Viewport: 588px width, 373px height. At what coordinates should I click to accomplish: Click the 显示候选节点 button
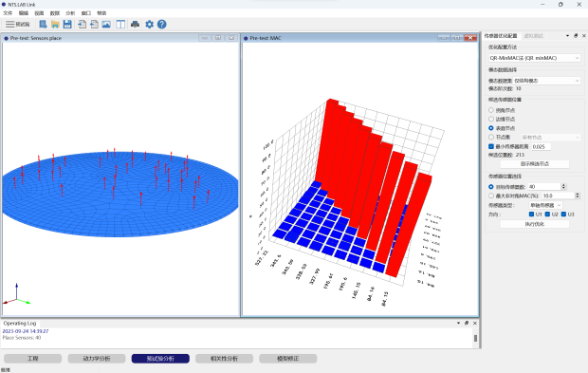534,164
